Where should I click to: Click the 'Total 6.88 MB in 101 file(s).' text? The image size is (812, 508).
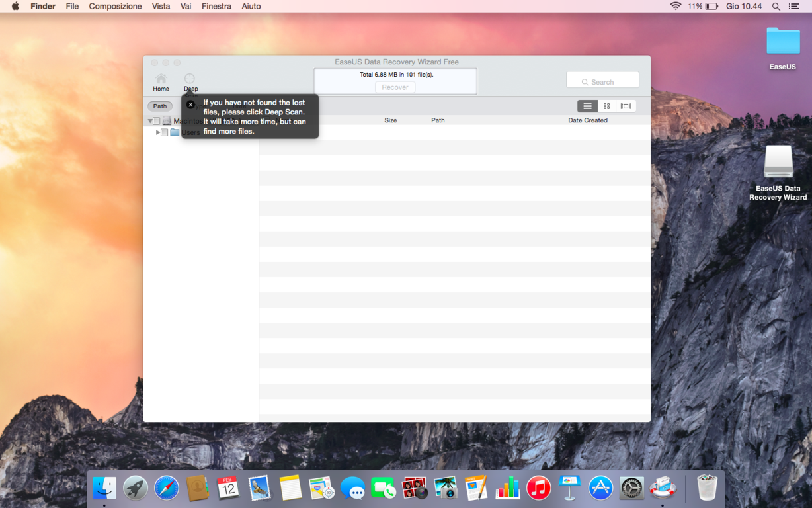[397, 75]
